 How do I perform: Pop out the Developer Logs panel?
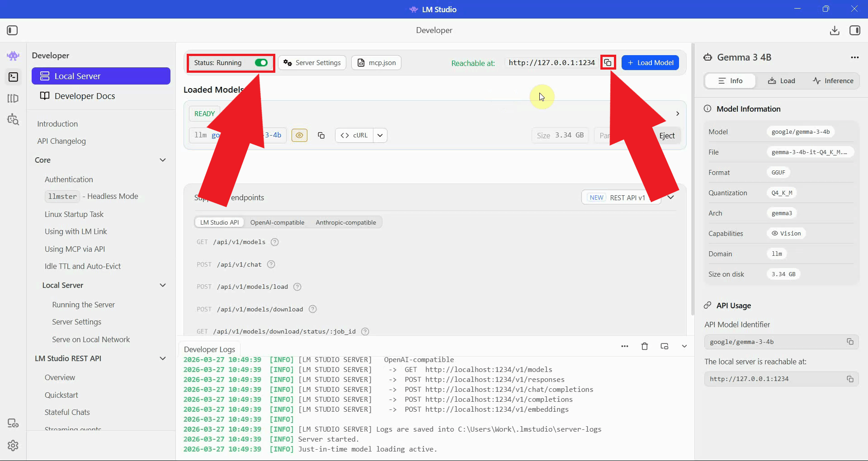(665, 346)
